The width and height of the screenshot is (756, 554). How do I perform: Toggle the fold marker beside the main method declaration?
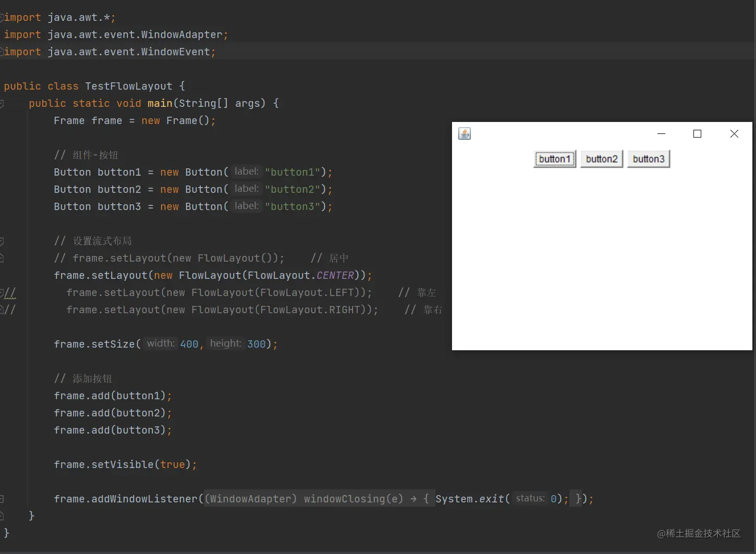click(x=2, y=104)
